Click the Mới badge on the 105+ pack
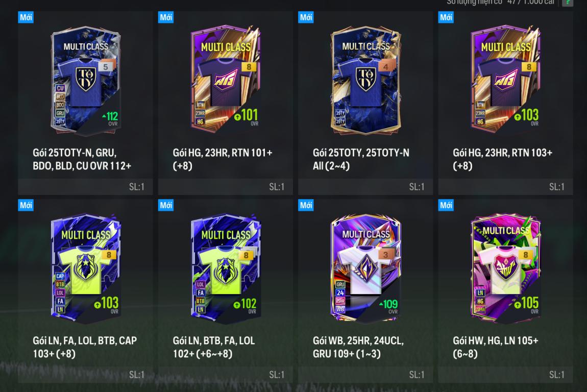 (446, 205)
